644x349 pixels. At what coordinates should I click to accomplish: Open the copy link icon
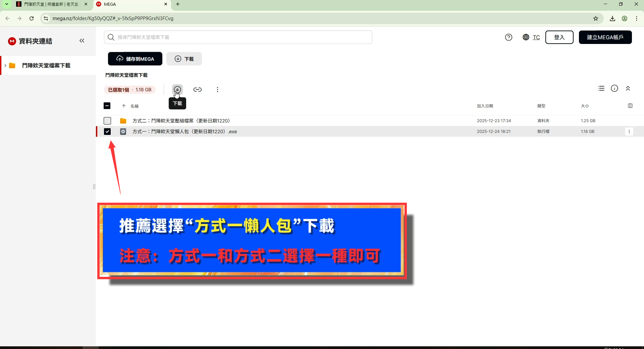point(198,90)
